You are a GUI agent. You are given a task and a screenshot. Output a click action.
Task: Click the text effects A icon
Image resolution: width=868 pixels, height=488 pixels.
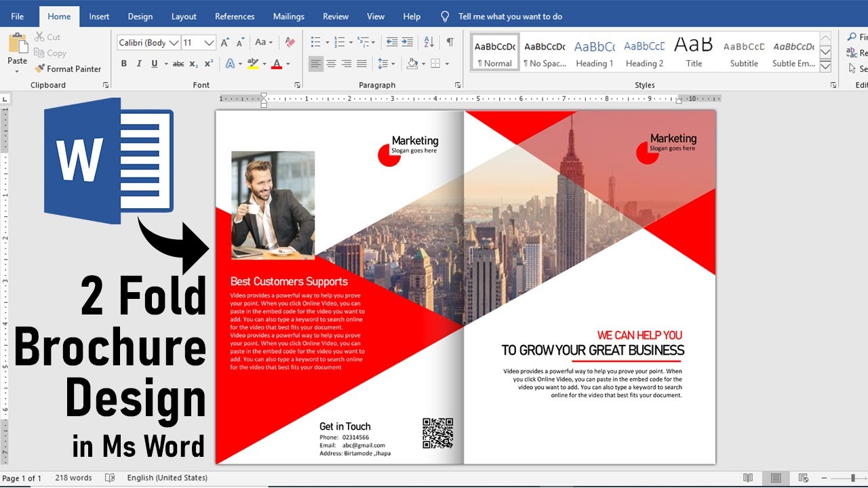(x=230, y=64)
